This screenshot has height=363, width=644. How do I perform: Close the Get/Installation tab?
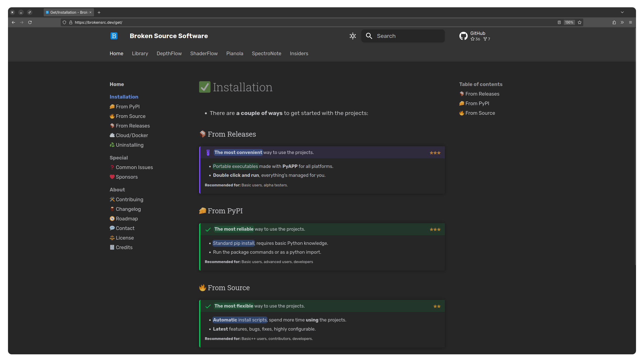90,13
